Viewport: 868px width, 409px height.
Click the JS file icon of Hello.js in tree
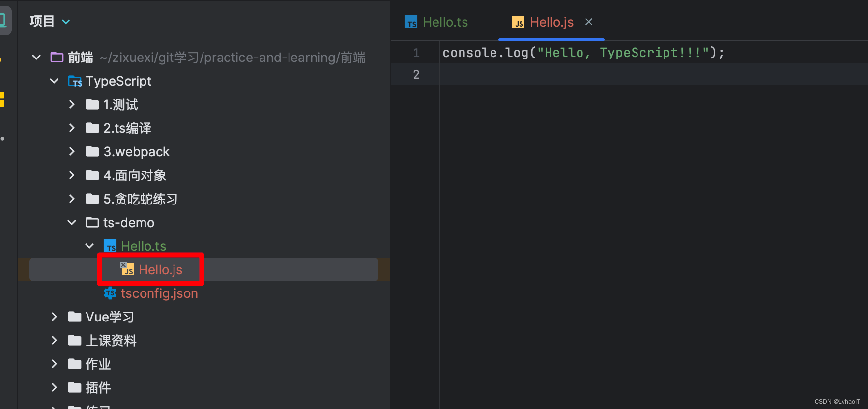pos(127,268)
